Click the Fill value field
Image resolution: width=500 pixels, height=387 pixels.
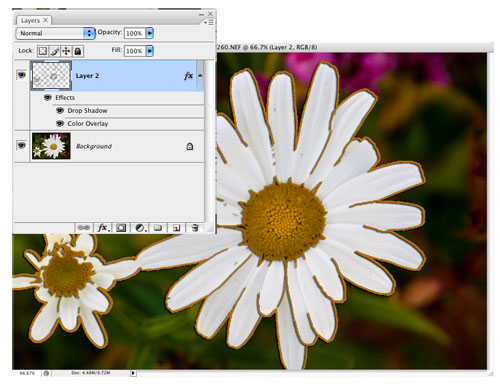click(135, 51)
